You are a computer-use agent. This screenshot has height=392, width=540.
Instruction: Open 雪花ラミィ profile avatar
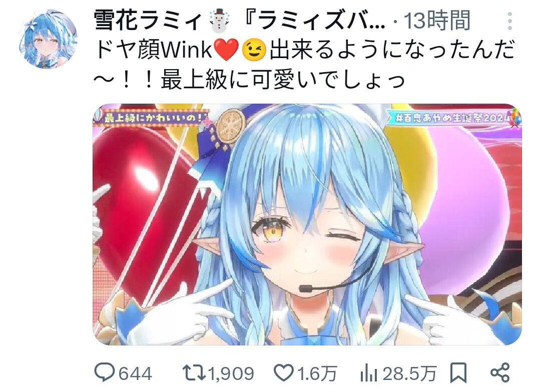(48, 39)
